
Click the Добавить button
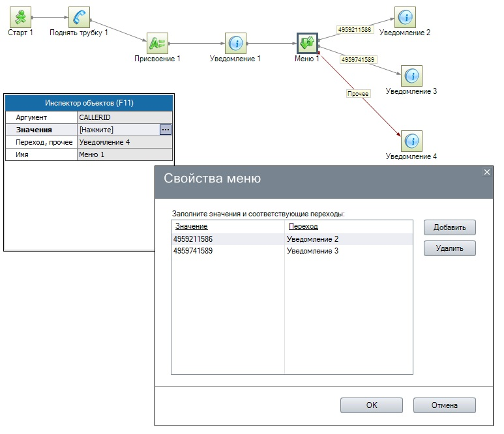(449, 227)
